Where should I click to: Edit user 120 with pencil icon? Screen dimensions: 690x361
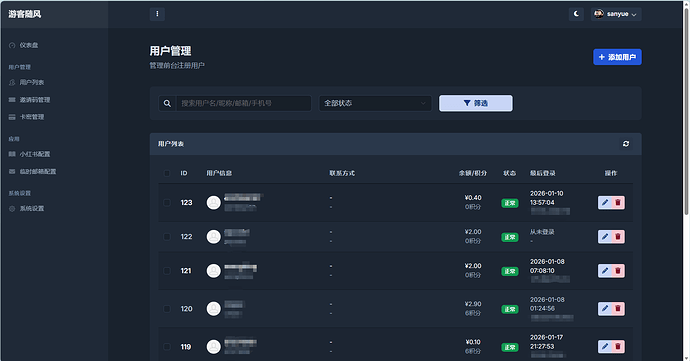coord(605,309)
